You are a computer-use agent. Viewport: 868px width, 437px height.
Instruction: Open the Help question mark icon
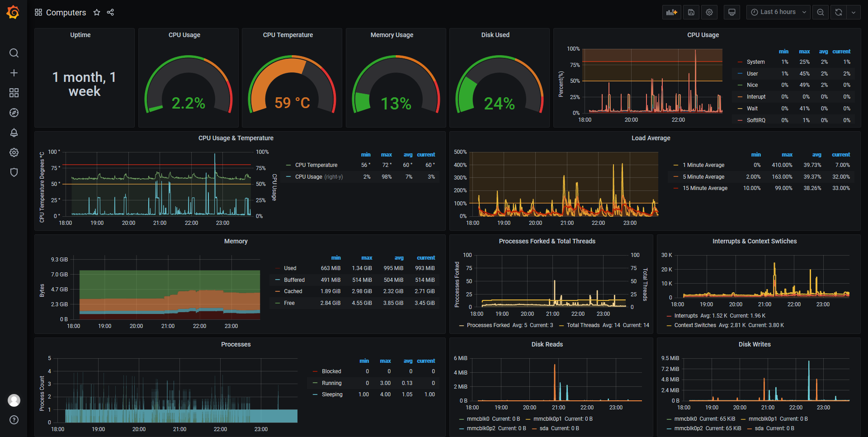[x=14, y=420]
